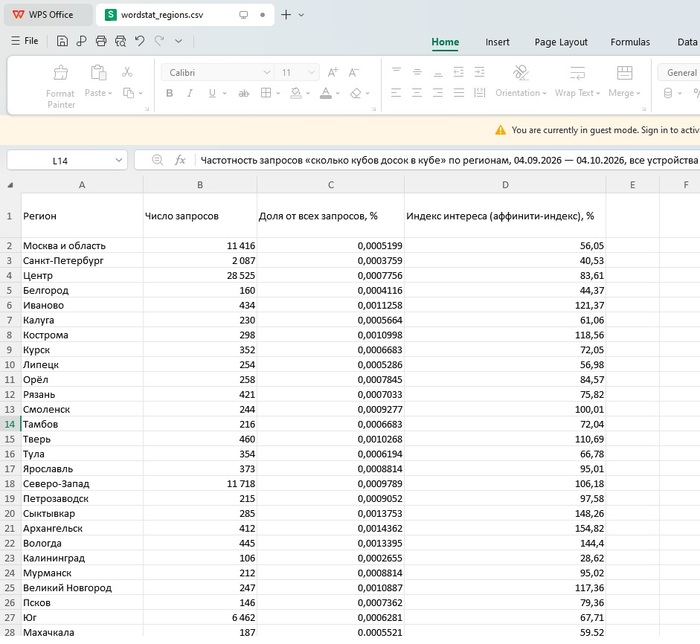Expand the Name Box L14 dropdown
Image resolution: width=700 pixels, height=644 pixels.
[119, 160]
